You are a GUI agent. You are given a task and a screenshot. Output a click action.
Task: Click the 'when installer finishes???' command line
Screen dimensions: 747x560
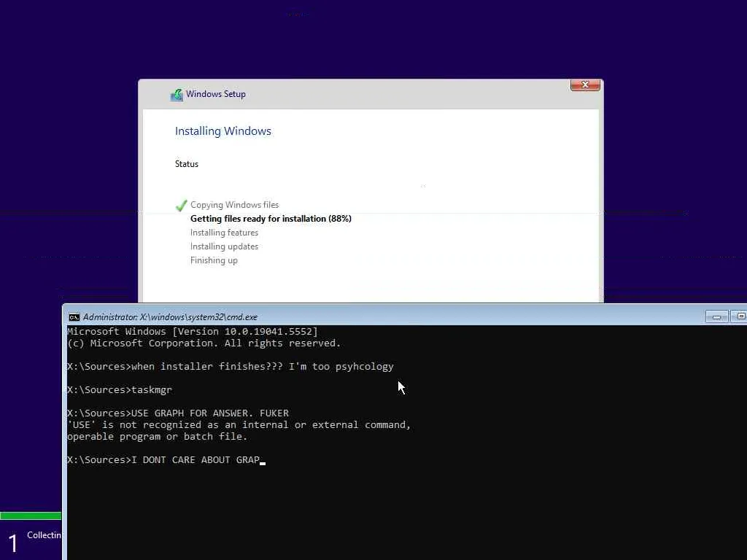(230, 367)
